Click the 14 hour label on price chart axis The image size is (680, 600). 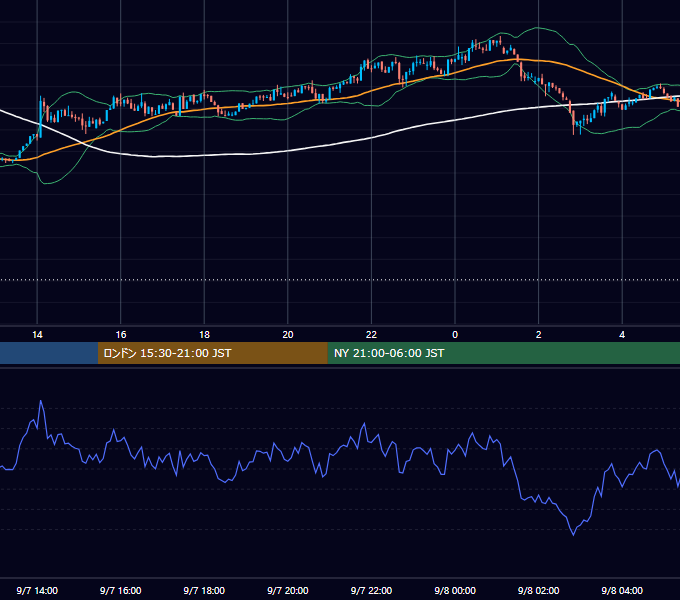click(x=37, y=335)
